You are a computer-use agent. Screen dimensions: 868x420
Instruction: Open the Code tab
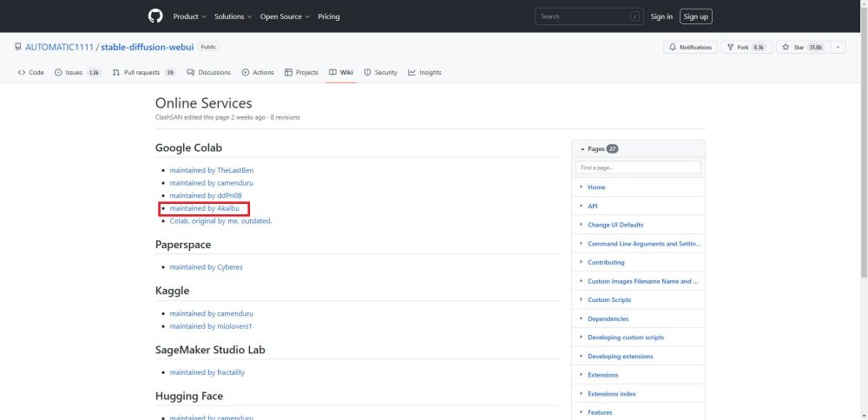[31, 73]
